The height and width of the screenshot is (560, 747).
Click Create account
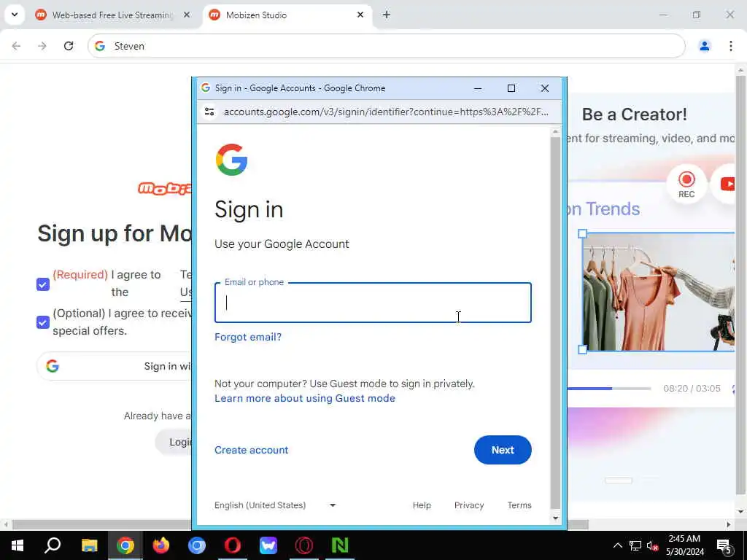[x=251, y=450]
